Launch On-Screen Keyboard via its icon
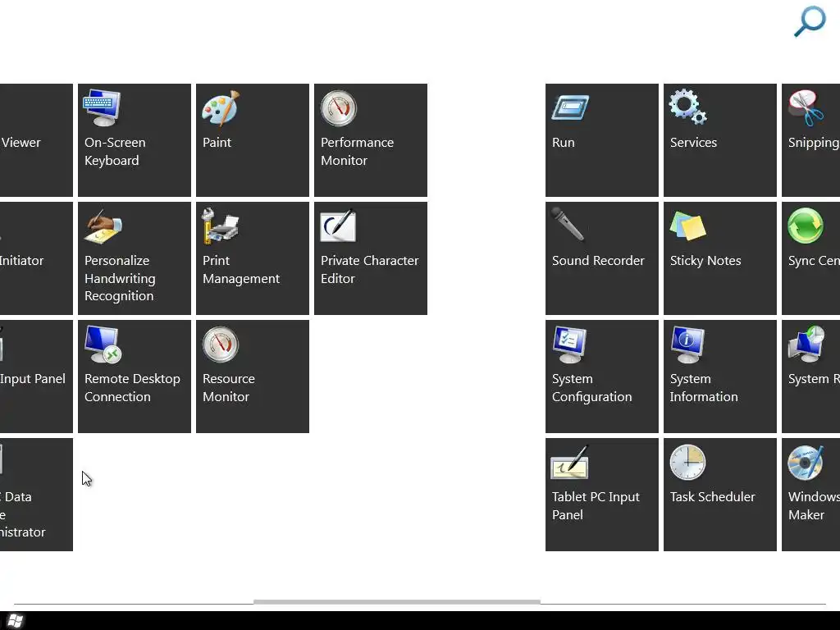 [x=102, y=107]
